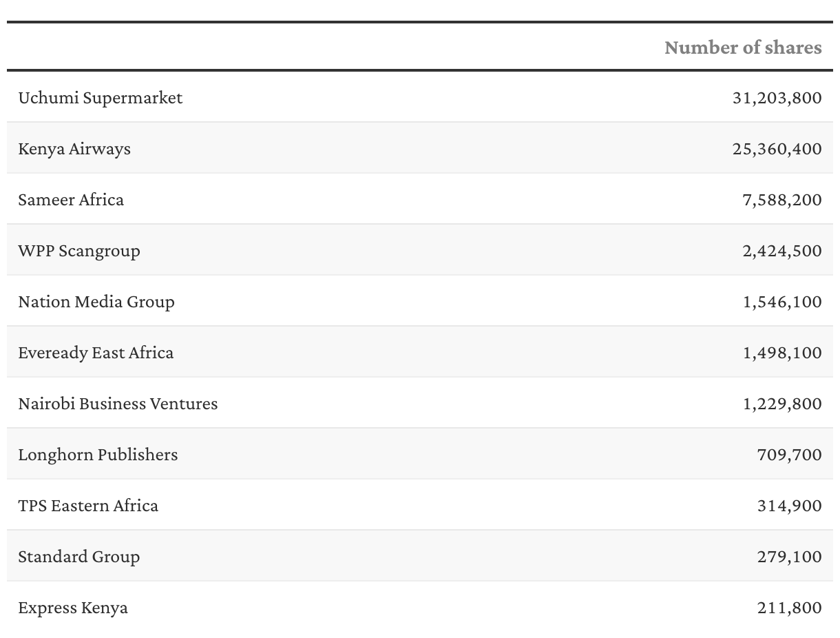
Task: Click the Kenya Airways company name
Action: 74,148
